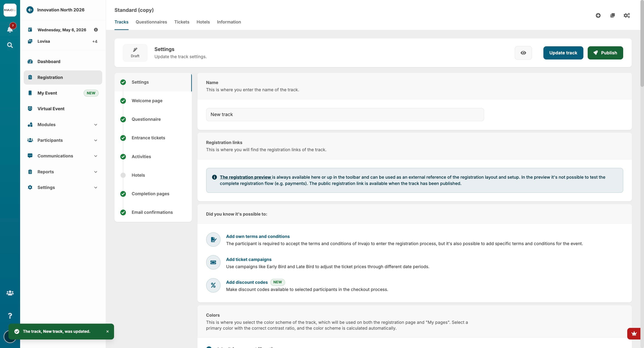The width and height of the screenshot is (644, 348).
Task: Click the plus circle add track icon
Action: (598, 15)
